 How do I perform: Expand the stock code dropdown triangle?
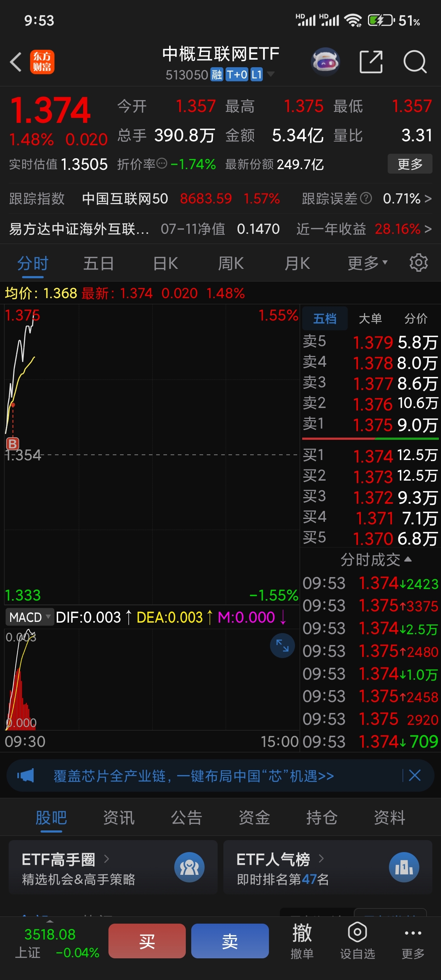coord(270,74)
